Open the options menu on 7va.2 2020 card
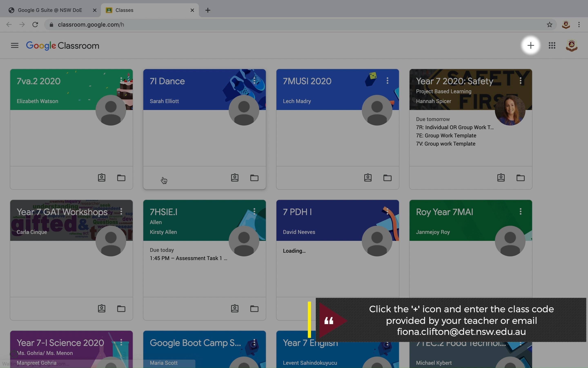The height and width of the screenshot is (368, 588). [x=121, y=81]
